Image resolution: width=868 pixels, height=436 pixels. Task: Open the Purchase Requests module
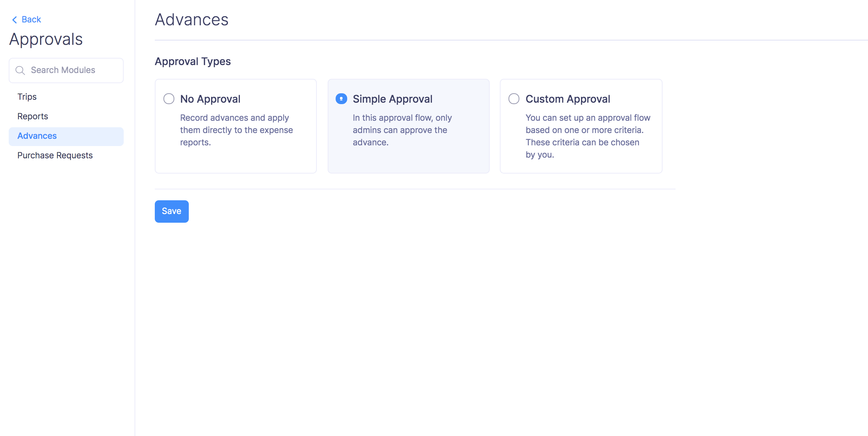tap(55, 155)
